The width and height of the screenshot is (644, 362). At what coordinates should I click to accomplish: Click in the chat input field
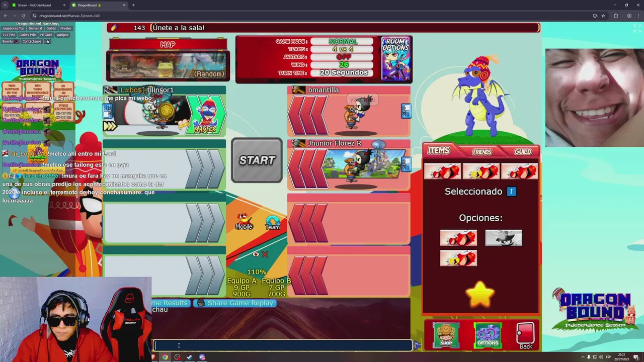click(x=283, y=345)
